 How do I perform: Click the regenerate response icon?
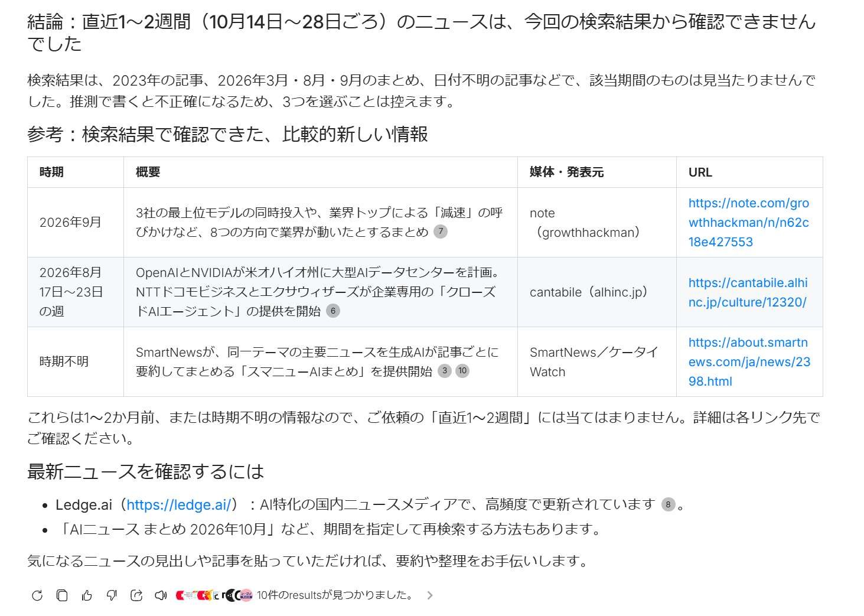pos(37,595)
